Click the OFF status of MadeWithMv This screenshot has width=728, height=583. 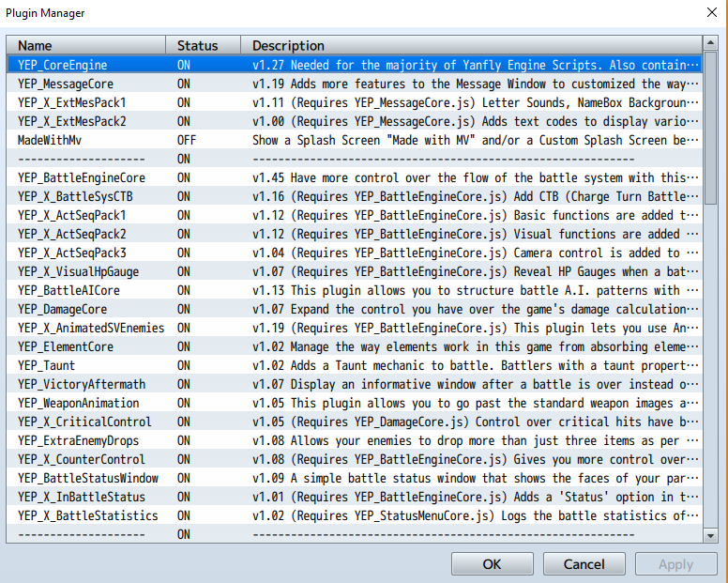coord(187,140)
